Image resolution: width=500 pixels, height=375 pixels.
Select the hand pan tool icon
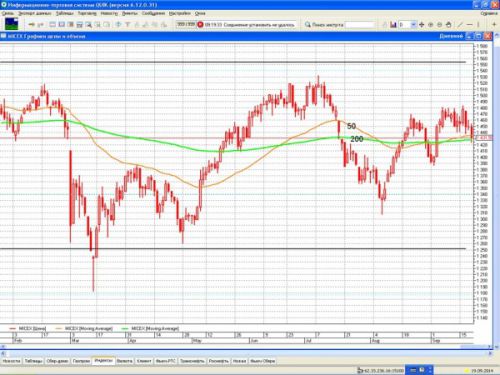coord(449,25)
